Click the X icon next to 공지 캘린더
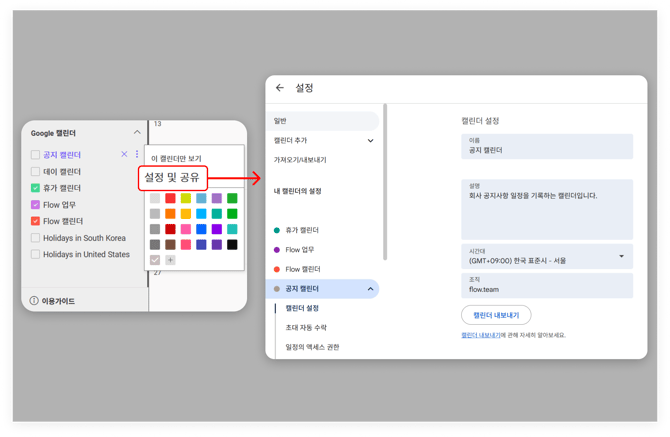The height and width of the screenshot is (437, 670). (x=124, y=155)
